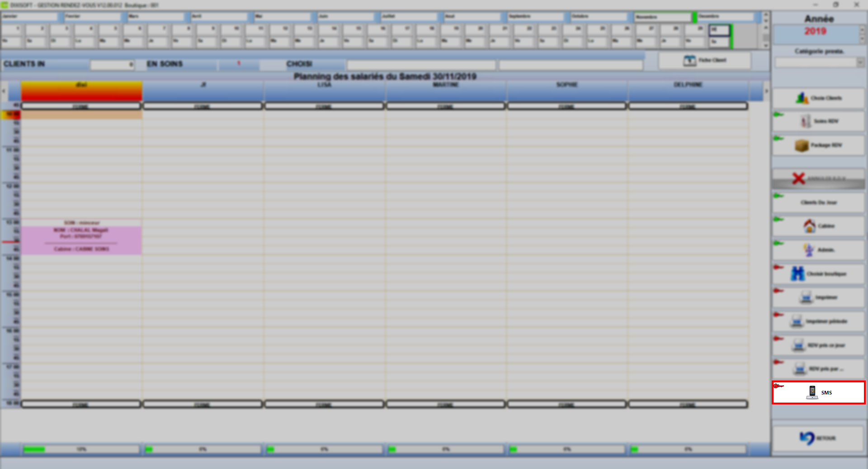
Task: Open the Fiche Client button
Action: 705,60
